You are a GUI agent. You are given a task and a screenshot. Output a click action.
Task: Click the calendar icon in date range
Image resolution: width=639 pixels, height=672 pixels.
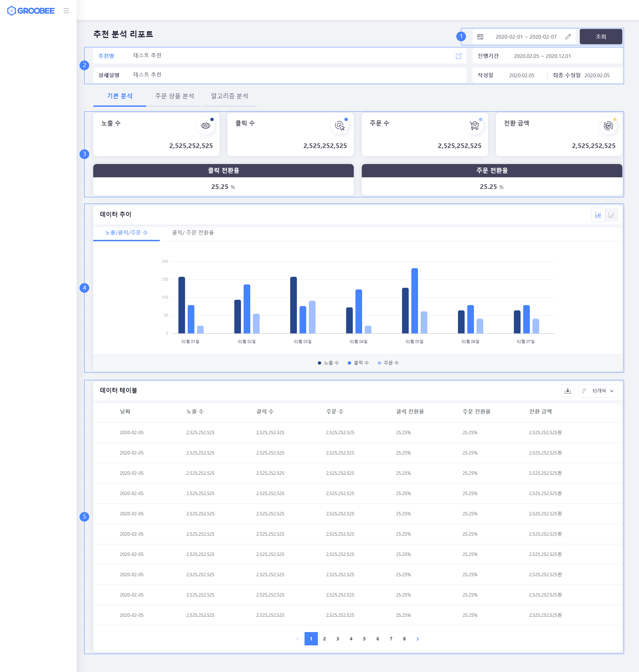click(480, 37)
